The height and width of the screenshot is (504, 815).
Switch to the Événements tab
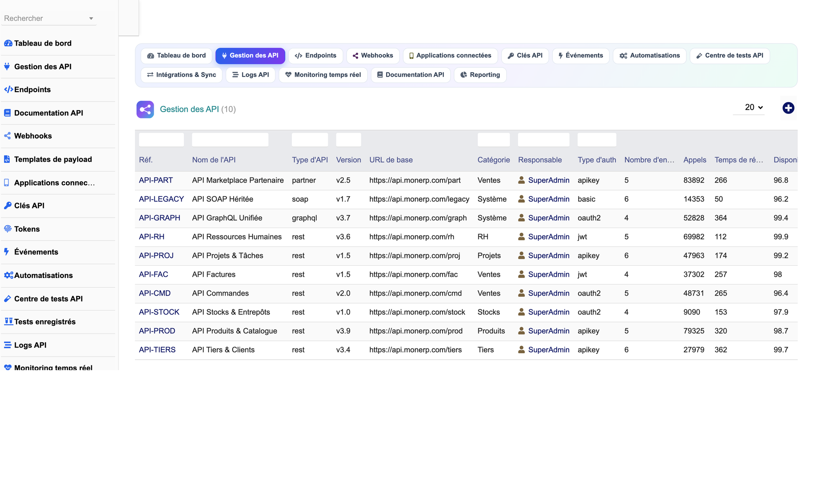coord(580,56)
